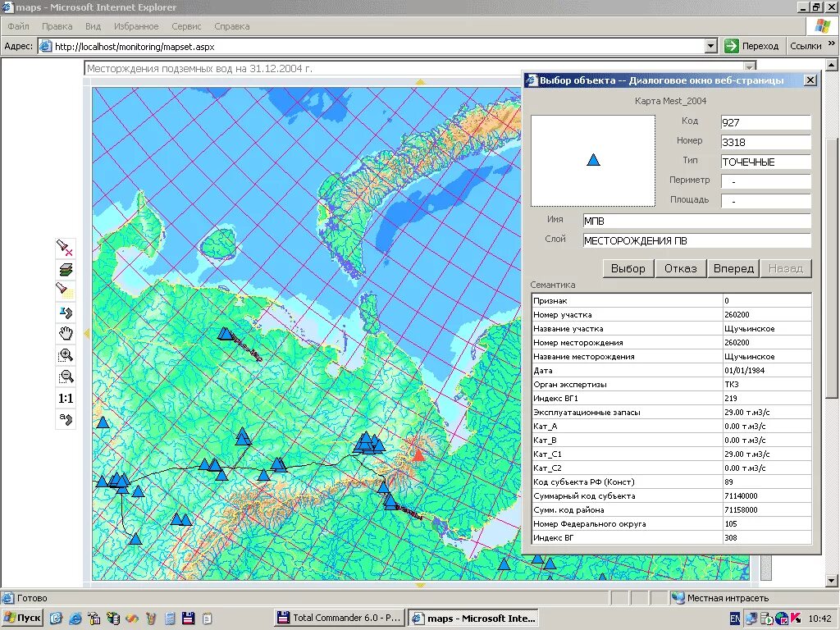Click the Номер field showing 3318
Screen dimensions: 840x630
point(765,142)
